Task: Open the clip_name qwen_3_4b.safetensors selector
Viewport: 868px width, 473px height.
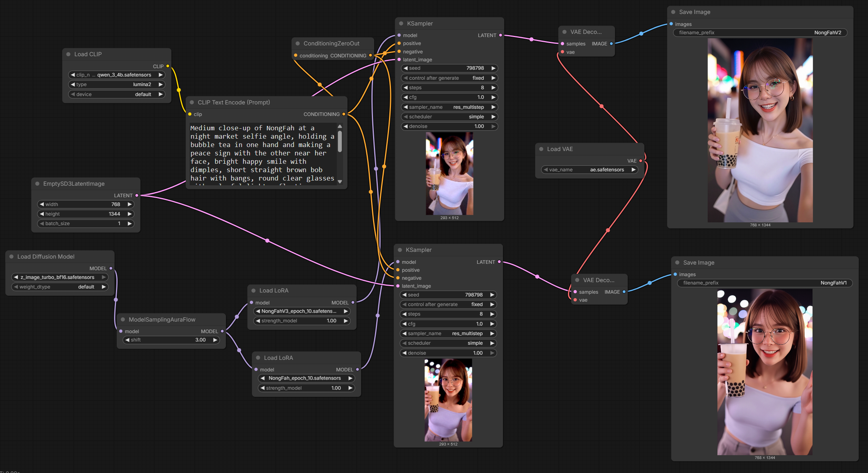Action: point(117,75)
